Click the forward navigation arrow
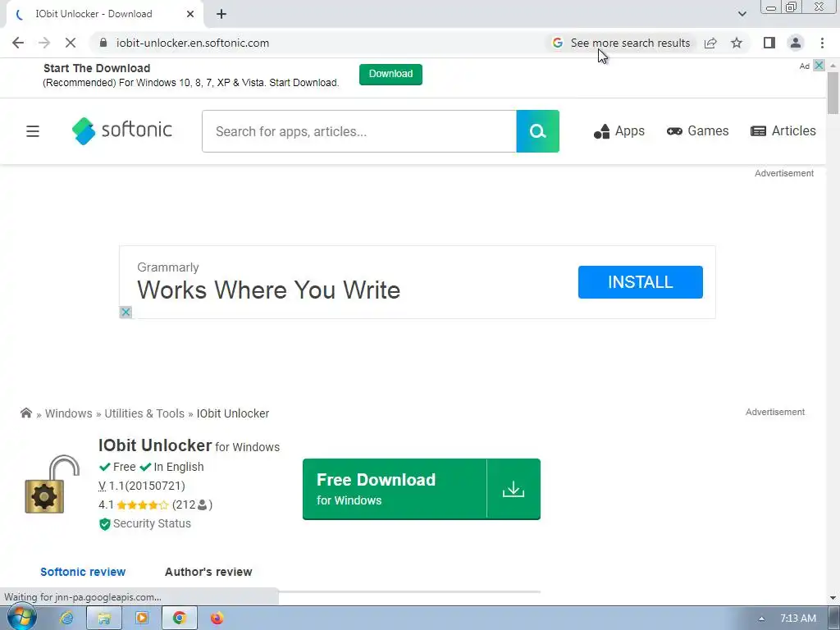Viewport: 840px width, 630px height. 44,43
